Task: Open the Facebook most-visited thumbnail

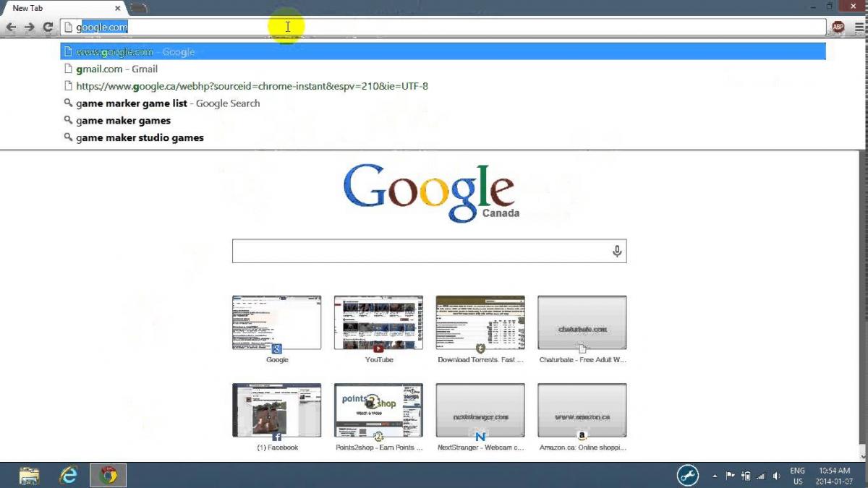Action: coord(276,411)
